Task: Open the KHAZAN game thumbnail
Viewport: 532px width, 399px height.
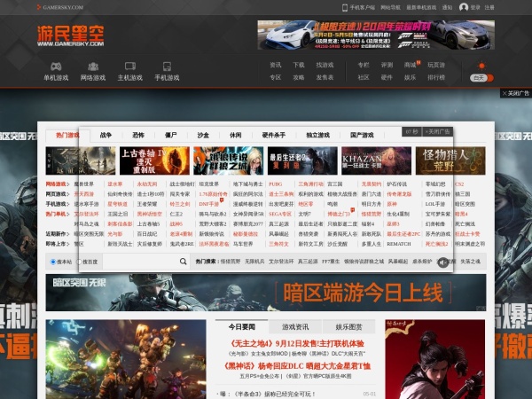Action: pos(376,160)
